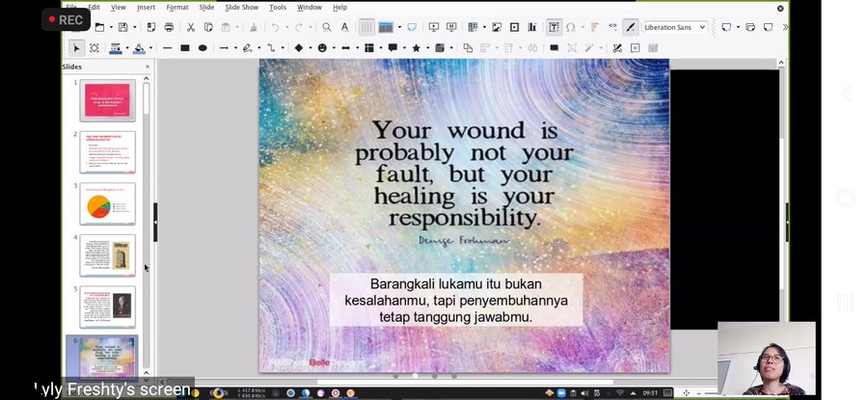Open file with the folder icon
Screen dimensions: 868x400
point(99,27)
